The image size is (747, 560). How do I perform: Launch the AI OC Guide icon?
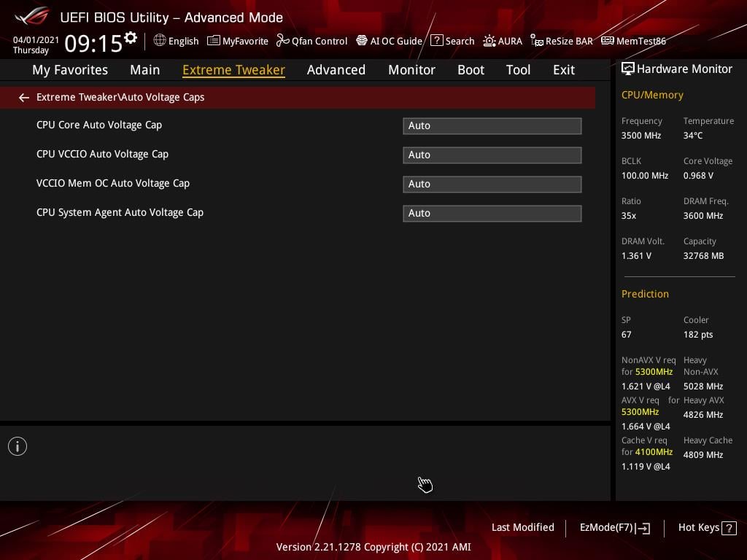(x=362, y=41)
